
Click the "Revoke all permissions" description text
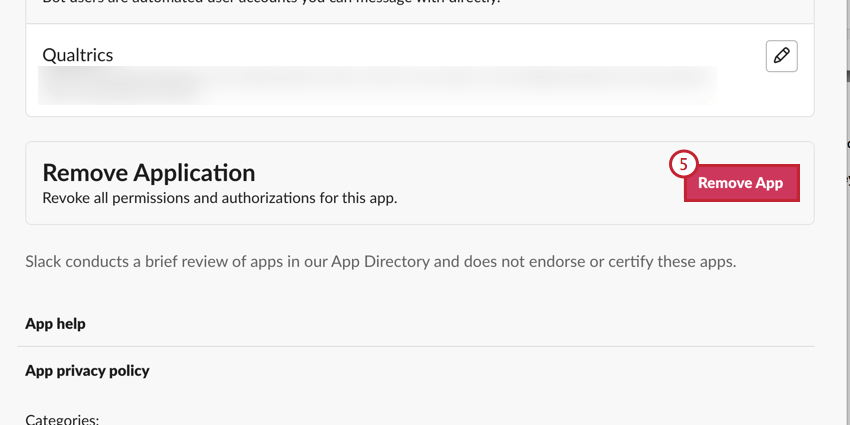click(219, 198)
